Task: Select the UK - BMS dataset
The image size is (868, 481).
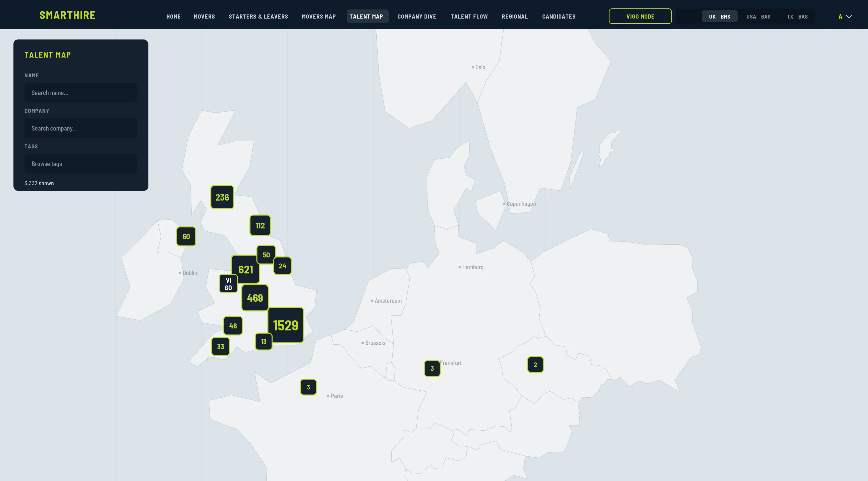Action: (719, 16)
